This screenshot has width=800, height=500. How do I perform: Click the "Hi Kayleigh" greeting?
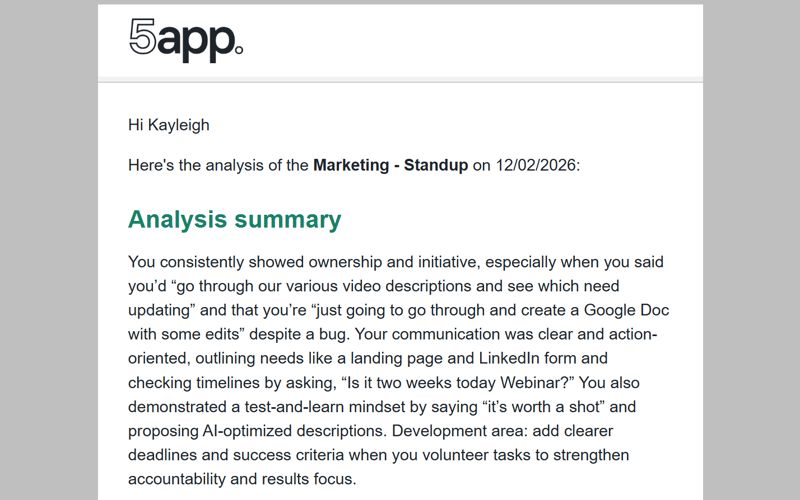(169, 125)
